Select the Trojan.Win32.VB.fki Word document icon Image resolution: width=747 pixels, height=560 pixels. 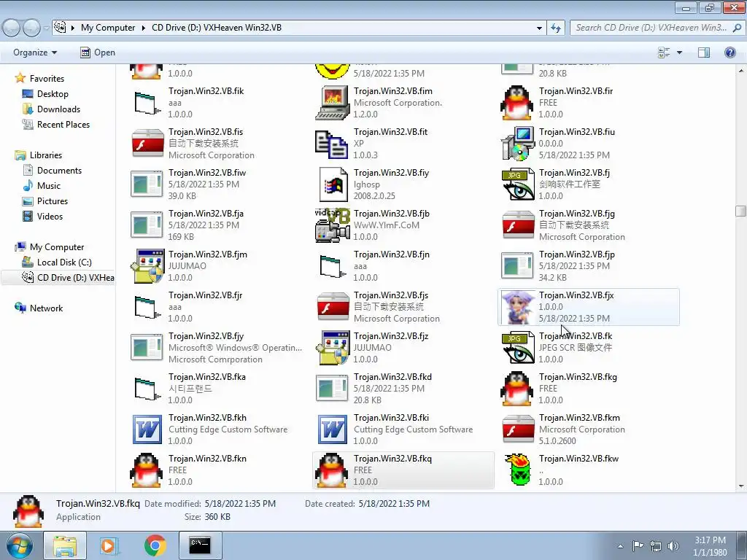tap(332, 429)
